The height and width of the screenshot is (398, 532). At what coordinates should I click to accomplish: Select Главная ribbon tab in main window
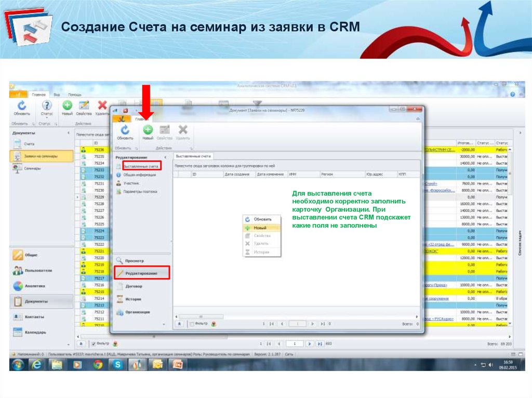pyautogui.click(x=38, y=94)
